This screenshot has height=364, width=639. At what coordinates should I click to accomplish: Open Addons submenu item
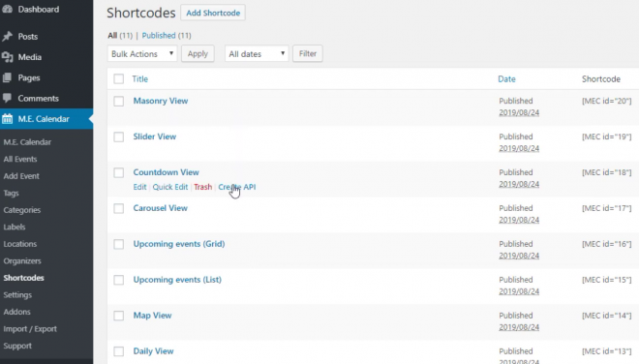tap(16, 312)
